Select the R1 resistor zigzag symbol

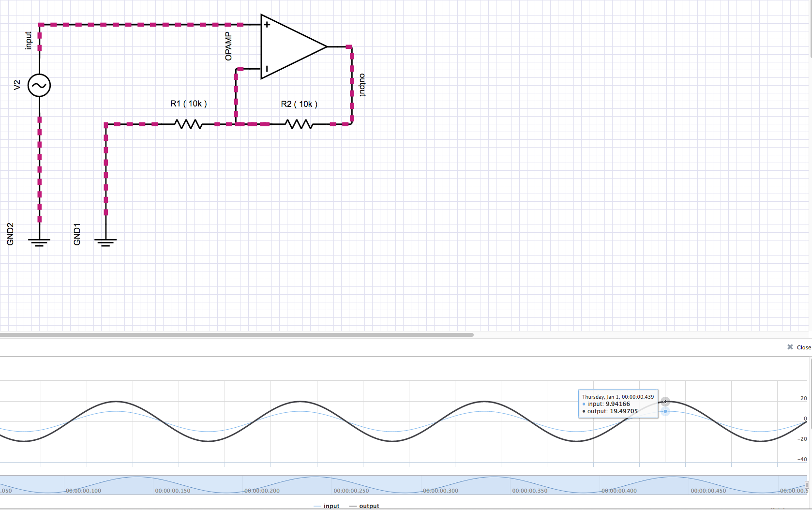coord(189,124)
